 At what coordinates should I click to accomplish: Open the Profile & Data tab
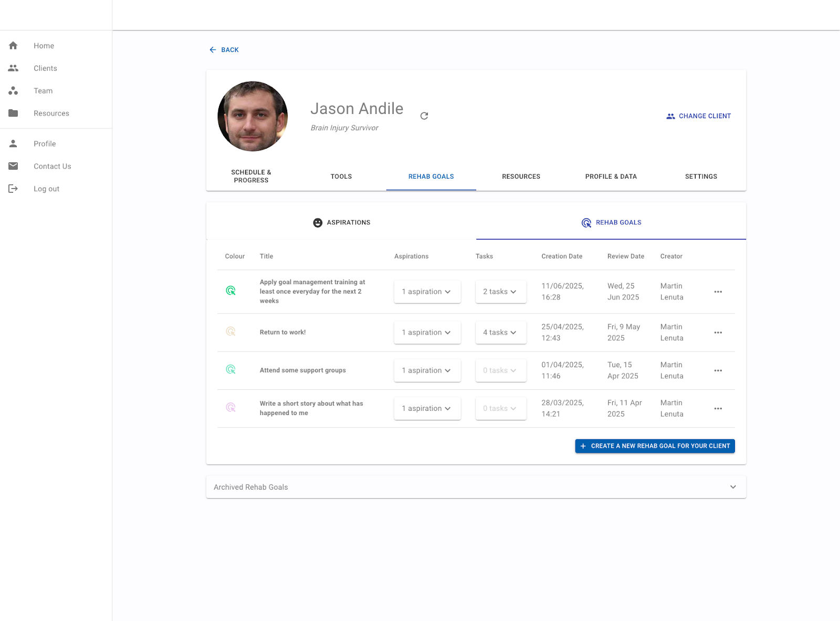[611, 177]
